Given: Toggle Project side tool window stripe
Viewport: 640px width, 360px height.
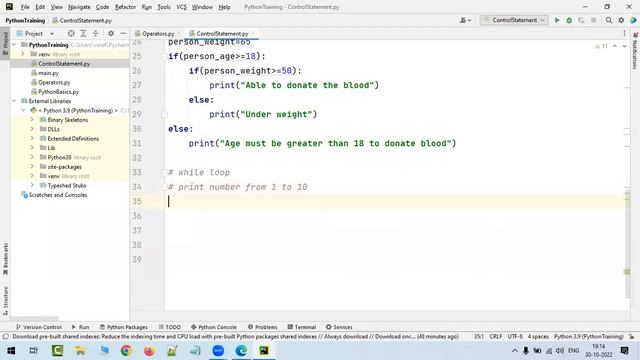Looking at the screenshot, I should (x=5, y=43).
